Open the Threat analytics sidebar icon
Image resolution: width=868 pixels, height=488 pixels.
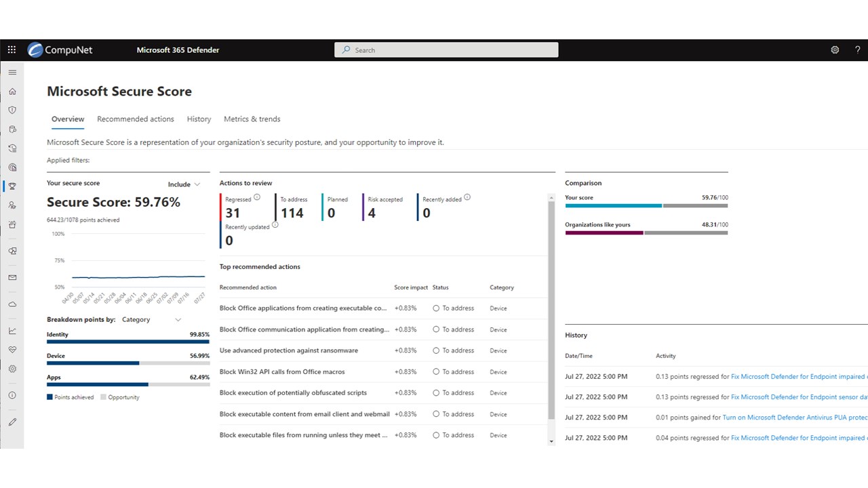coord(12,167)
